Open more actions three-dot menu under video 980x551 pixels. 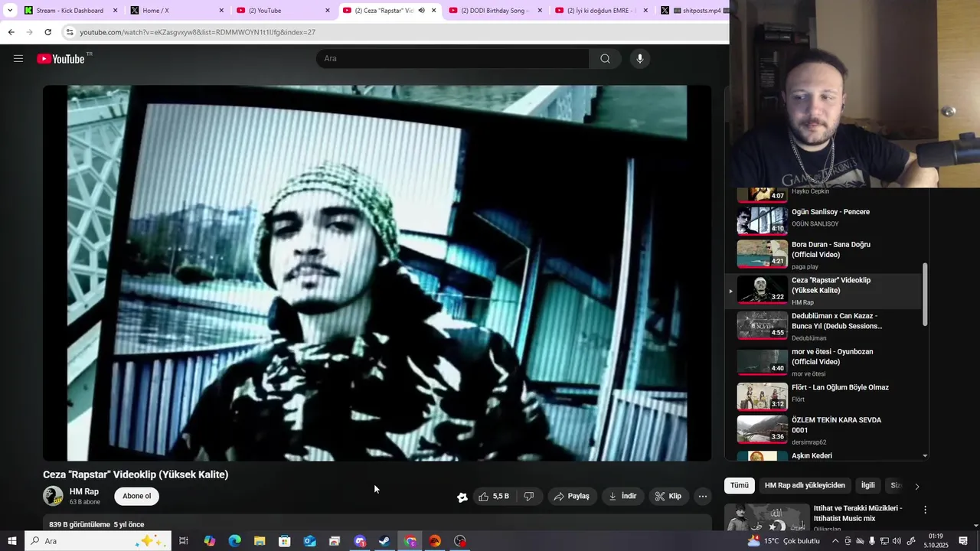point(702,496)
